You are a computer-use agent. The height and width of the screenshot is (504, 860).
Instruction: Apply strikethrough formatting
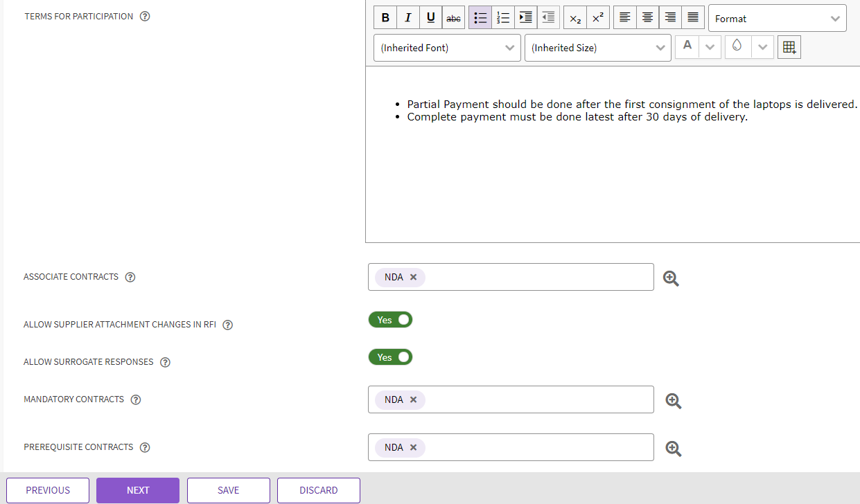(x=453, y=18)
